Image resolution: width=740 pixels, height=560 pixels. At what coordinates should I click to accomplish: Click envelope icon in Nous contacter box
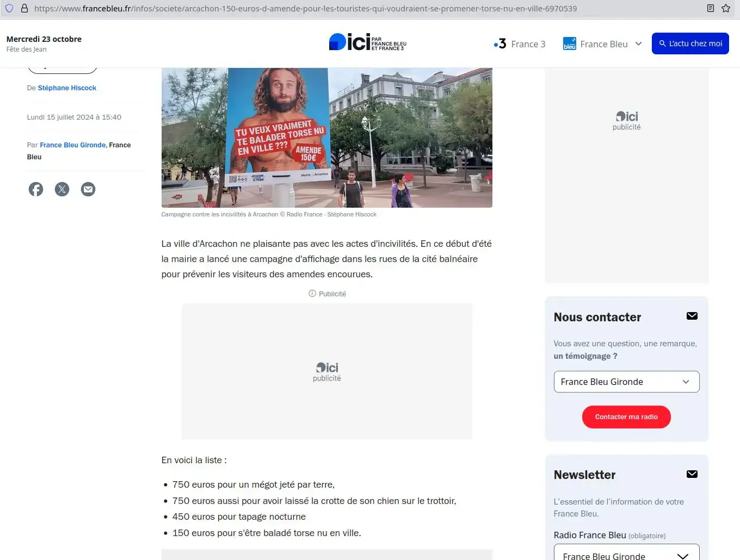coord(692,316)
